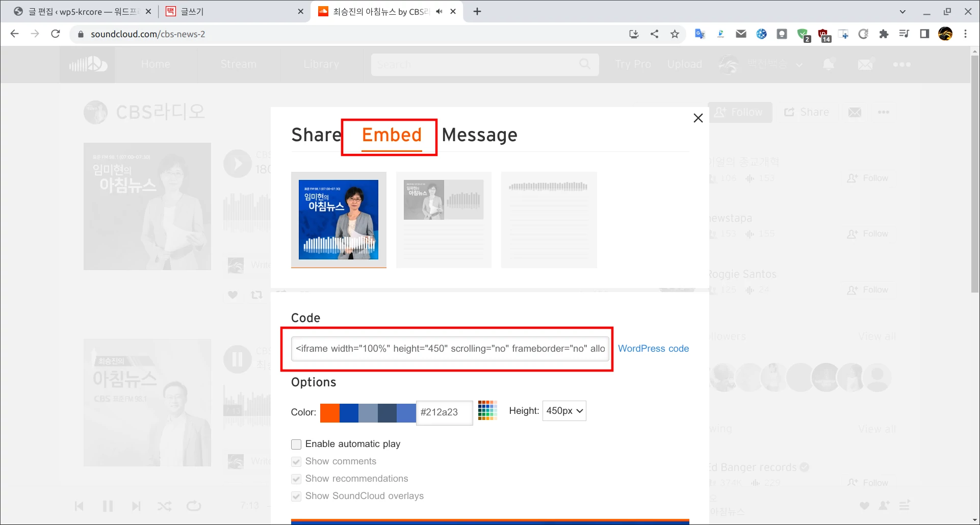Switch to the Message tab
Image resolution: width=980 pixels, height=525 pixels.
479,135
